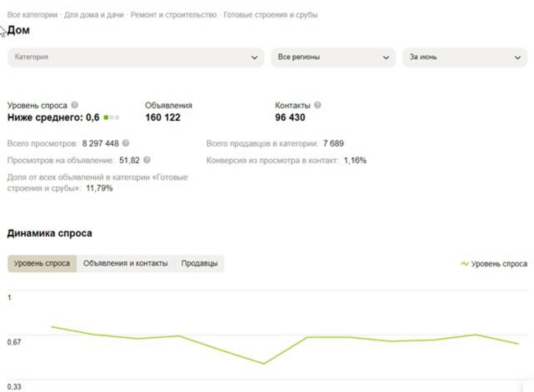Click help icon beside Просмотров на объявление

tap(147, 160)
